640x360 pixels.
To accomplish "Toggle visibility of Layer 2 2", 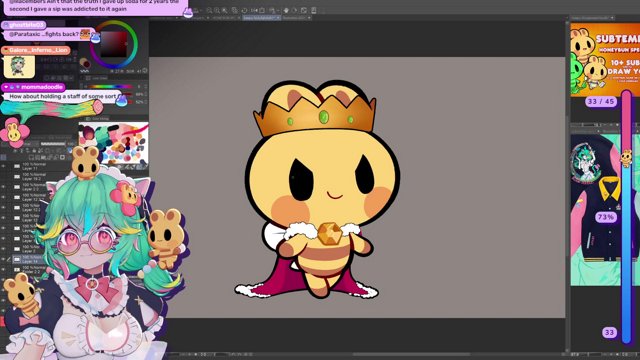I will (x=3, y=187).
